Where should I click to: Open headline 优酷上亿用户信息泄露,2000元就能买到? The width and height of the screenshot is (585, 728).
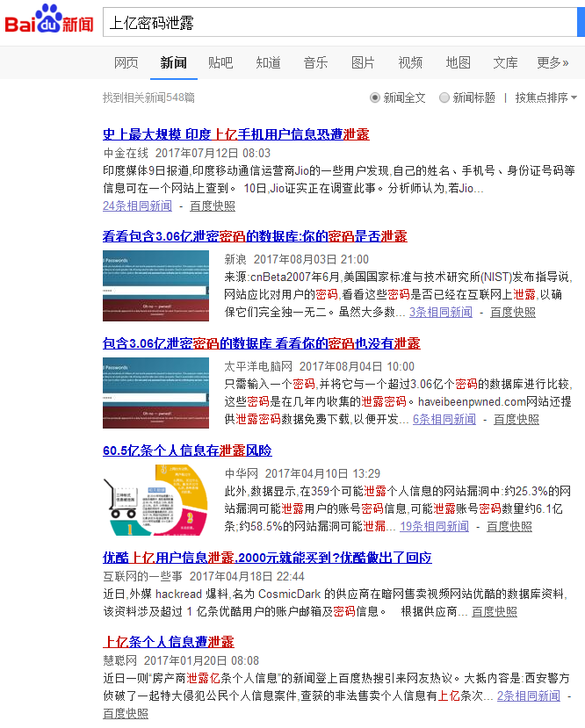point(267,558)
